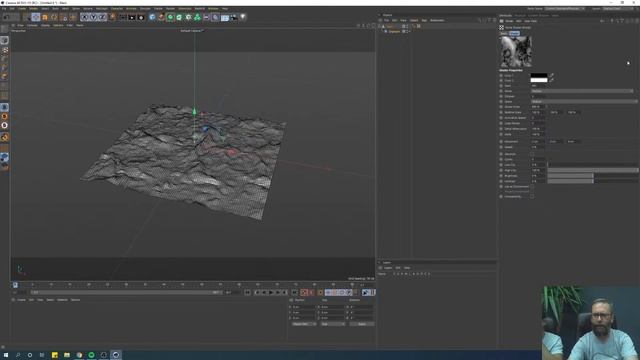The image size is (640, 360).
Task: Switch to Texture mode in left palette
Action: [x=4, y=50]
